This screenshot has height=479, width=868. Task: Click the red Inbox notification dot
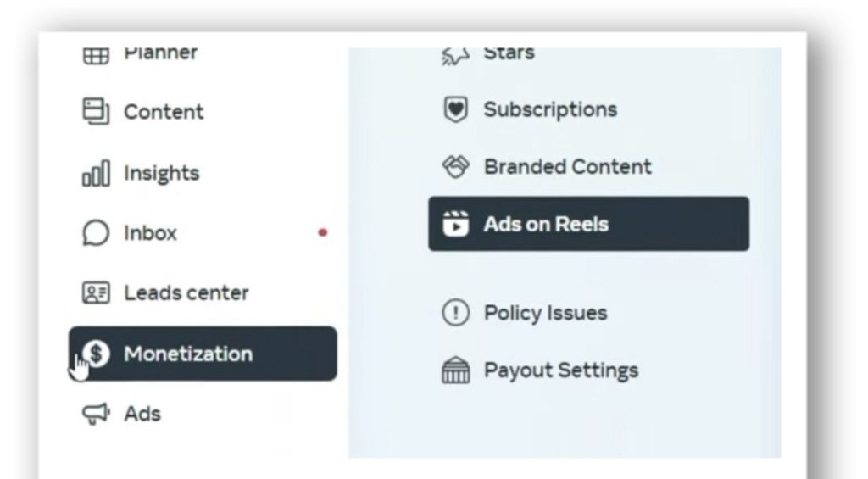point(322,233)
